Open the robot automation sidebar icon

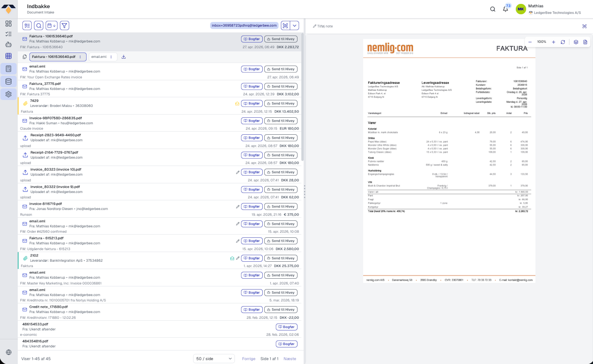click(9, 45)
